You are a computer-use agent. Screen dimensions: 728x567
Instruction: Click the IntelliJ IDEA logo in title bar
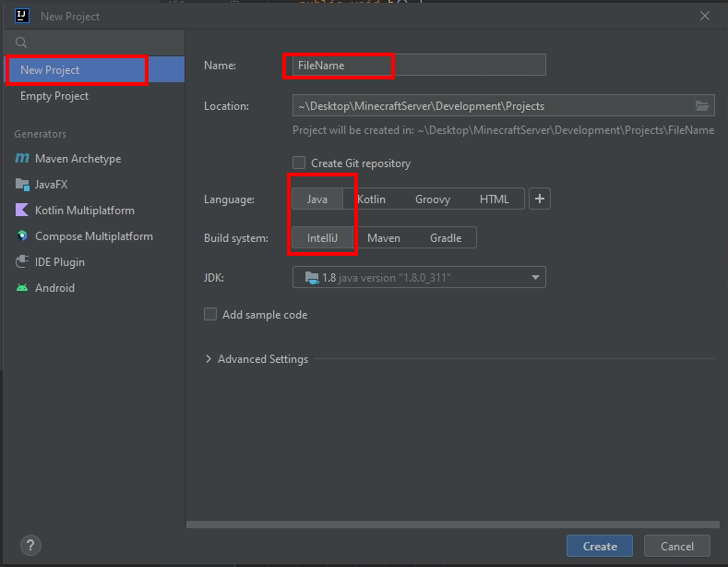pos(22,16)
